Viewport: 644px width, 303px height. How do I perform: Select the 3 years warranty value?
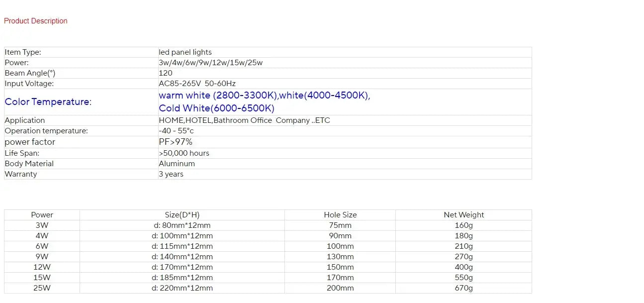171,174
